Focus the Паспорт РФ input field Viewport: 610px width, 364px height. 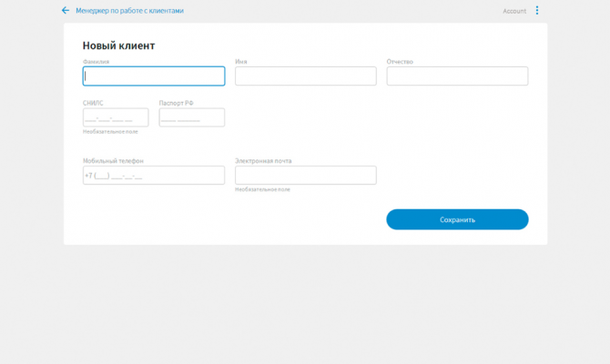pos(192,117)
